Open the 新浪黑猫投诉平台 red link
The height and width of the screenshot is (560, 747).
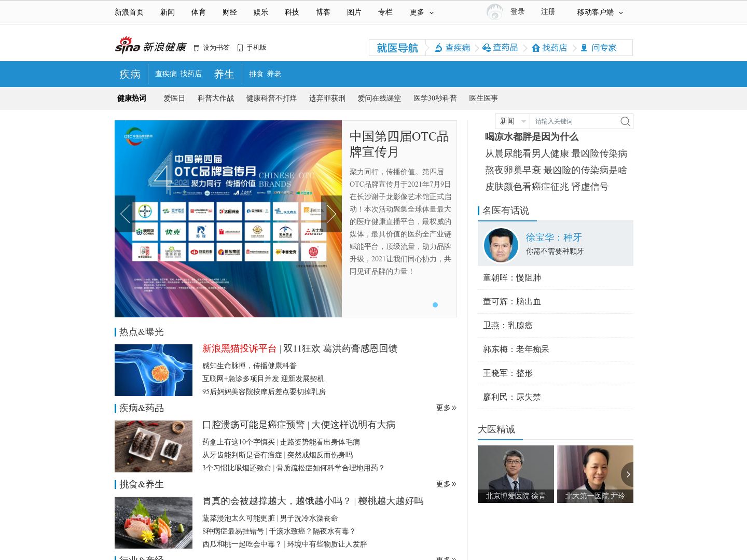pyautogui.click(x=239, y=348)
